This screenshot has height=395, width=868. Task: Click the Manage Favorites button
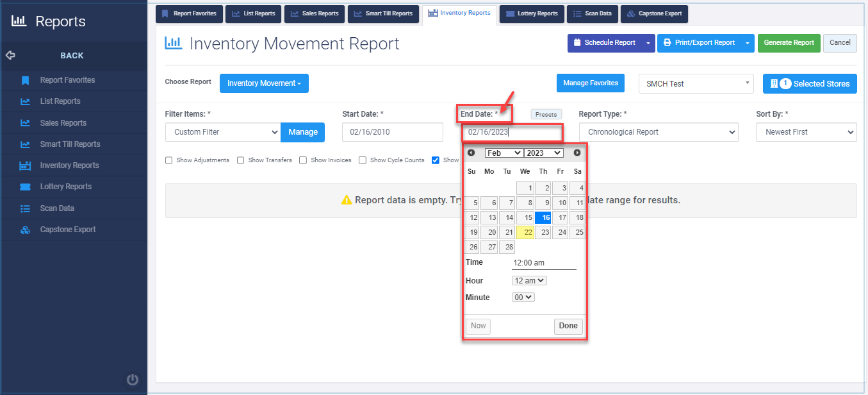(590, 83)
